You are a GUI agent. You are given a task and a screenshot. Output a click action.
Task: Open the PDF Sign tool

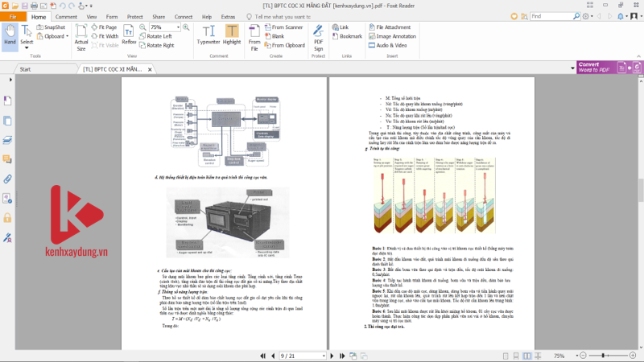pos(318,35)
